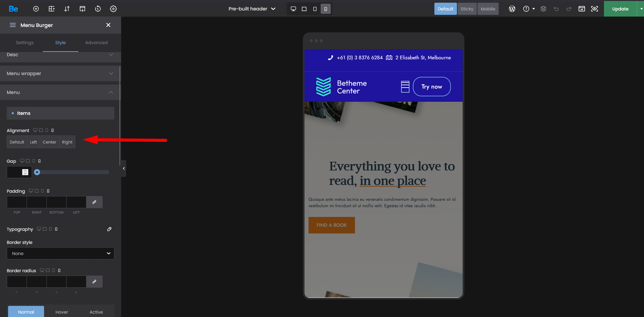This screenshot has width=644, height=317.
Task: Expand the Menu wrapper section
Action: pos(61,73)
